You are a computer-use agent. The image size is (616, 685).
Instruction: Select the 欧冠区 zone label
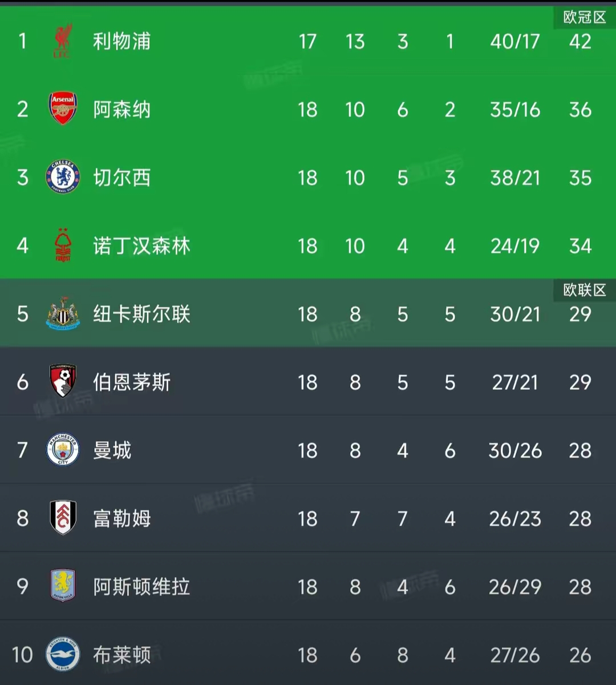tap(585, 18)
